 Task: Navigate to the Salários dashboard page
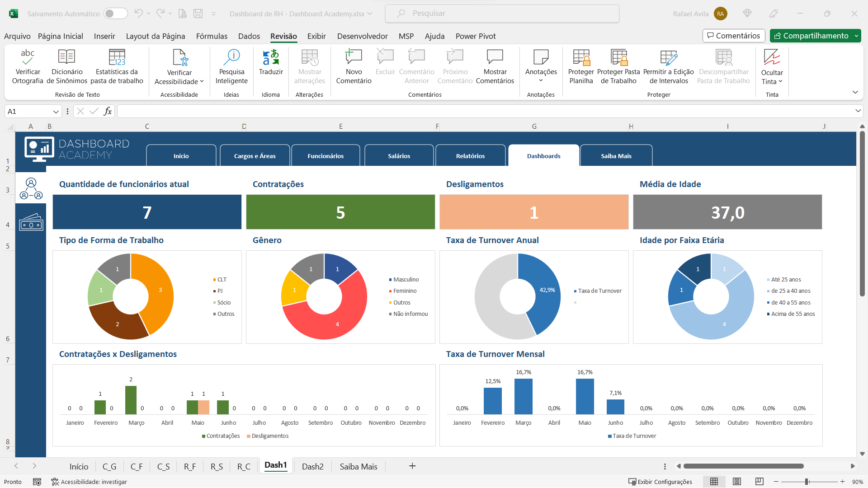coord(399,155)
